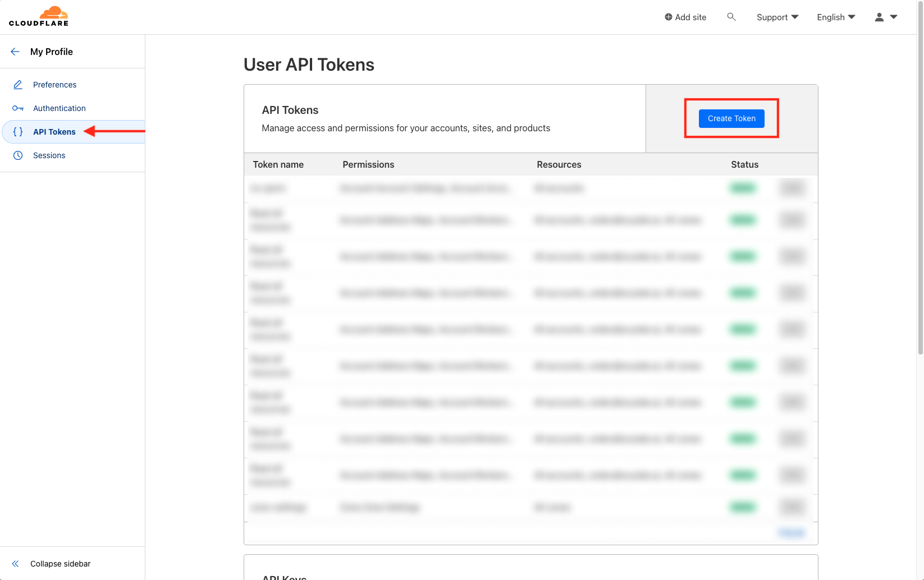Open My Profile via its link

coord(52,51)
